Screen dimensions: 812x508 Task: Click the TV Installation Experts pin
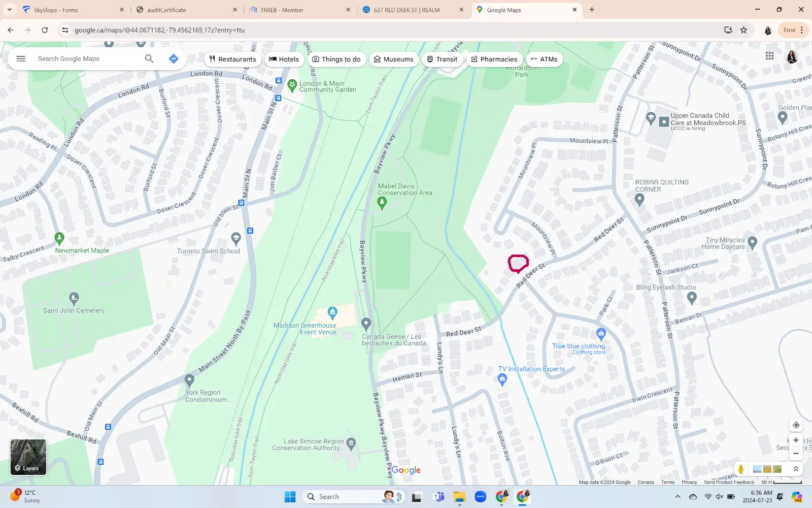(x=502, y=379)
